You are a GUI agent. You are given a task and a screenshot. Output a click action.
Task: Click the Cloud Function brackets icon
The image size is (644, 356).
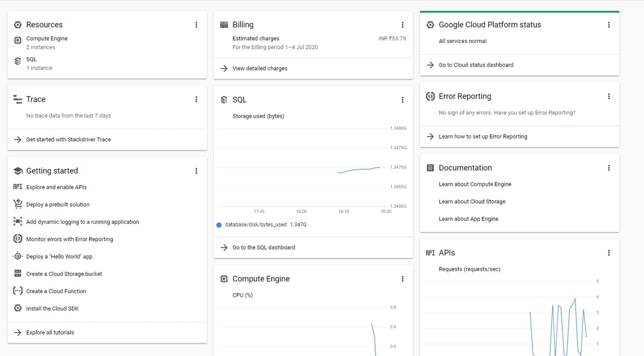click(18, 291)
